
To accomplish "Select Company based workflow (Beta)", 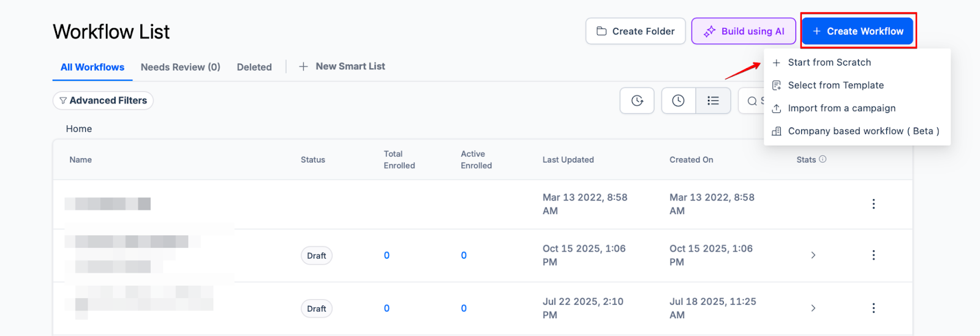I will point(862,131).
